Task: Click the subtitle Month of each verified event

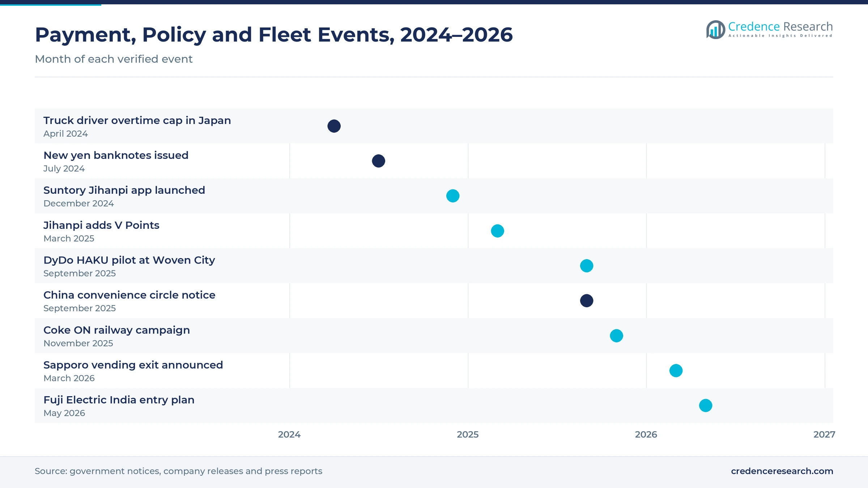Action: pos(114,59)
